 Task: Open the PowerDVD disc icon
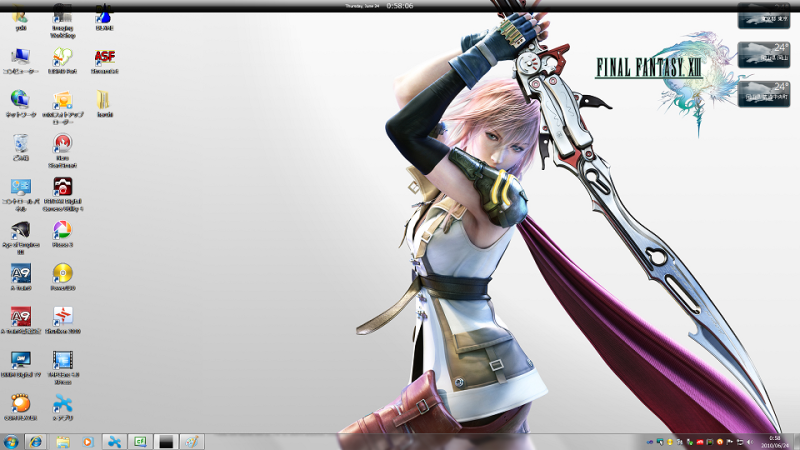click(x=63, y=273)
